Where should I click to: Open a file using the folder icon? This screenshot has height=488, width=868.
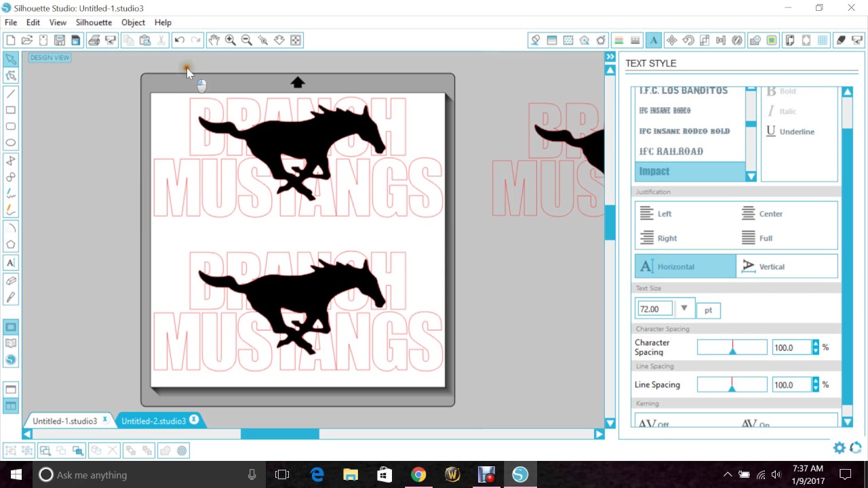click(27, 40)
